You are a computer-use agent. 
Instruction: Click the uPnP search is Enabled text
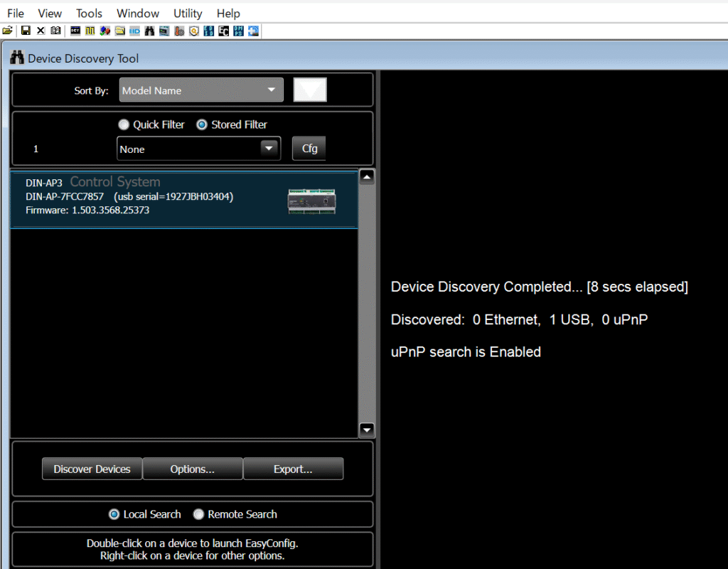pyautogui.click(x=466, y=351)
